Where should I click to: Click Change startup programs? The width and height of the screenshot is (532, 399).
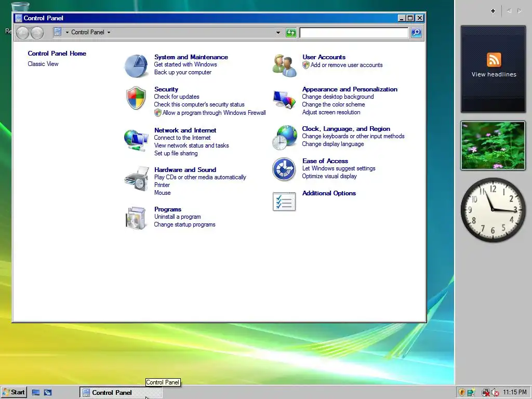click(x=184, y=224)
